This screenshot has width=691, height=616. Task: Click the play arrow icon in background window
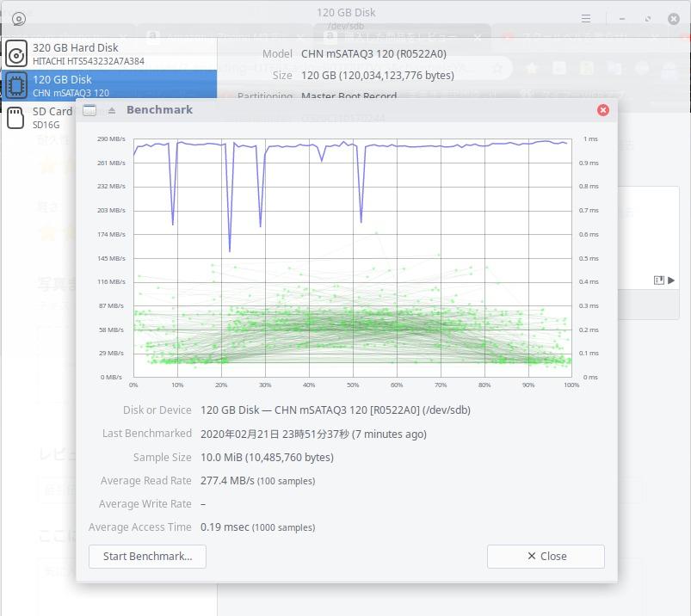click(x=671, y=280)
